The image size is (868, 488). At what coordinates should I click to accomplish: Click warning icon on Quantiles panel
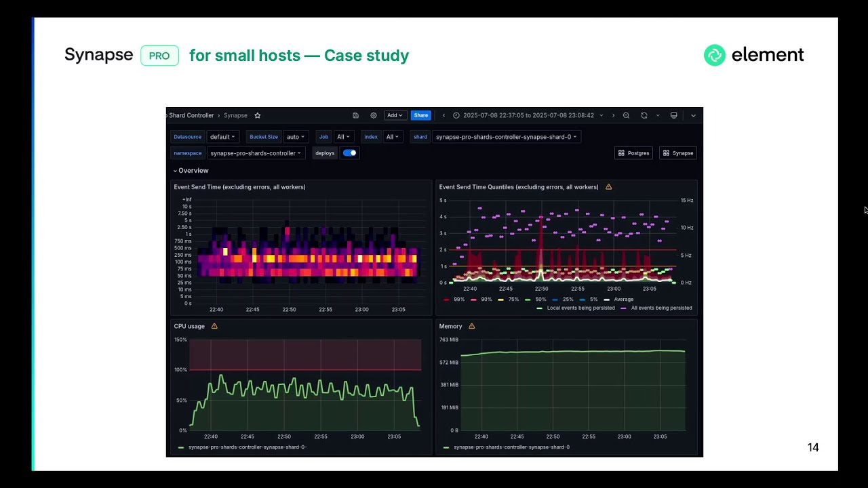(608, 187)
